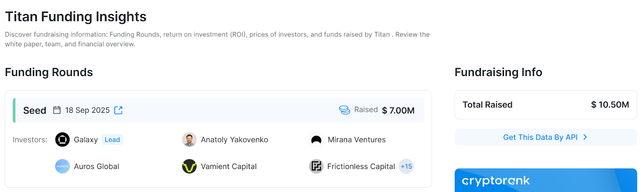Click the Get This Data By API button
Image resolution: width=644 pixels, height=192 pixels.
click(x=540, y=137)
